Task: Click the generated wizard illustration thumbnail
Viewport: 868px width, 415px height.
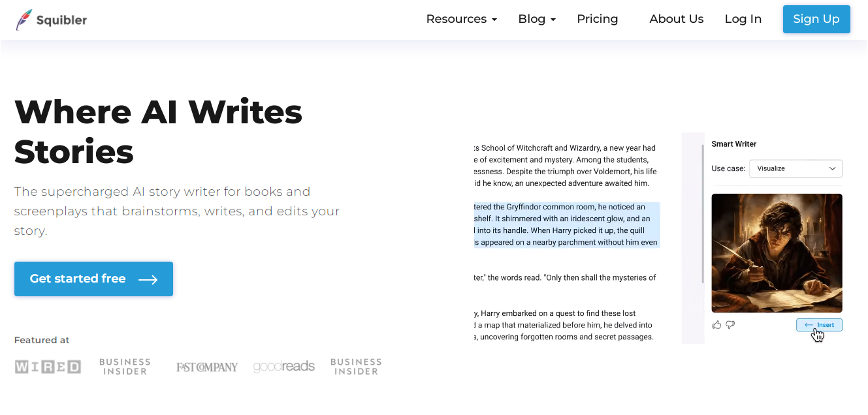Action: (777, 253)
